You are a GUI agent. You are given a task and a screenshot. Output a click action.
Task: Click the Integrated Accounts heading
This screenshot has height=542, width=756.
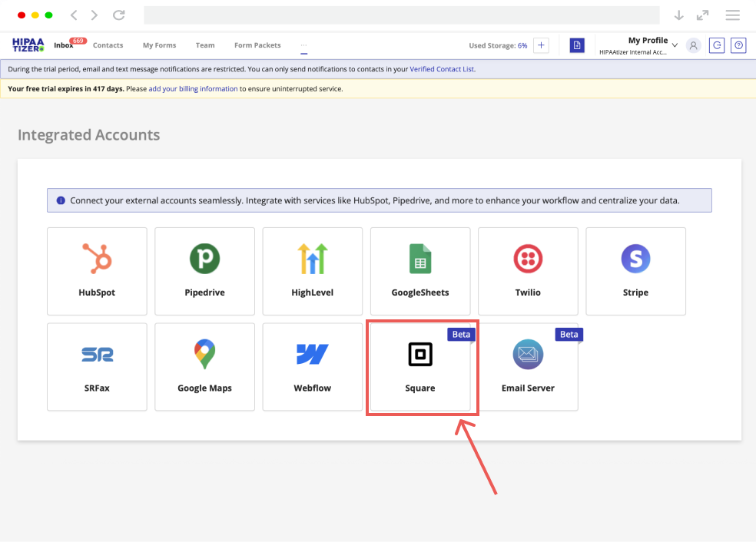click(88, 135)
